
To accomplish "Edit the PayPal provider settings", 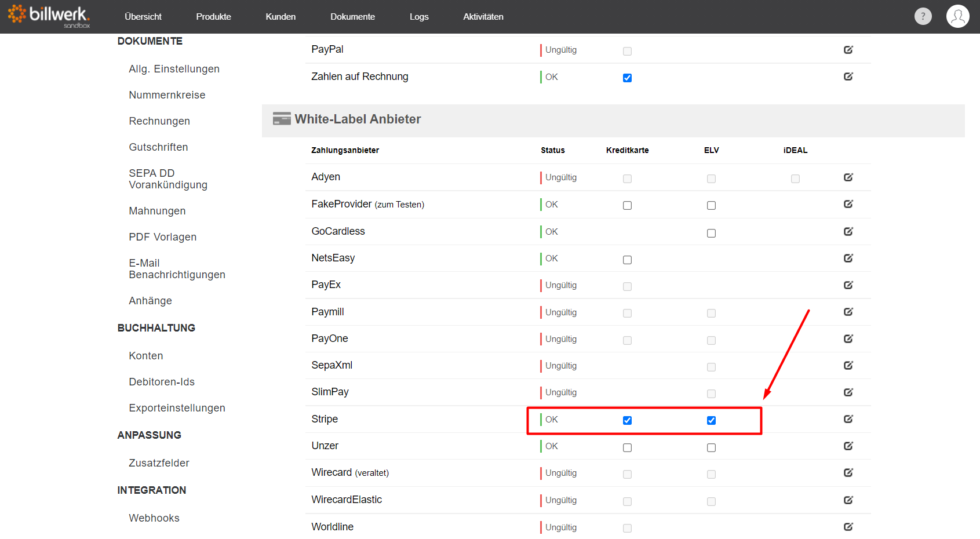I will (848, 50).
